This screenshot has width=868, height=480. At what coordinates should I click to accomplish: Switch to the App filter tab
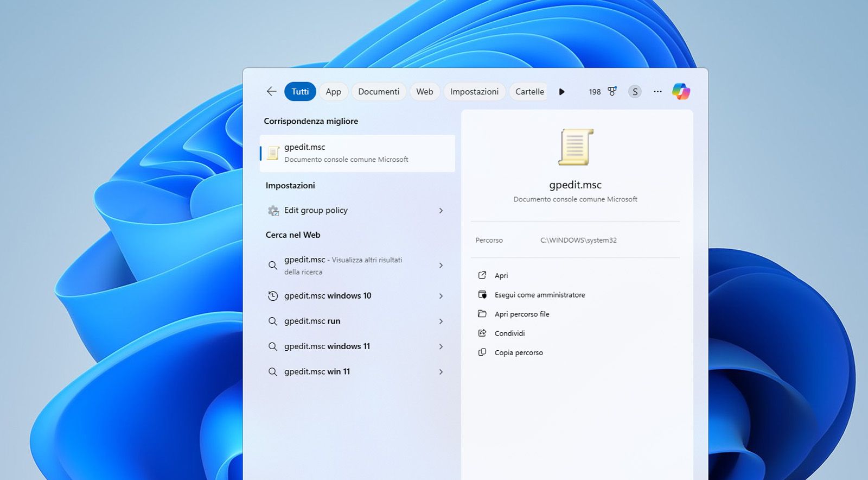point(333,92)
